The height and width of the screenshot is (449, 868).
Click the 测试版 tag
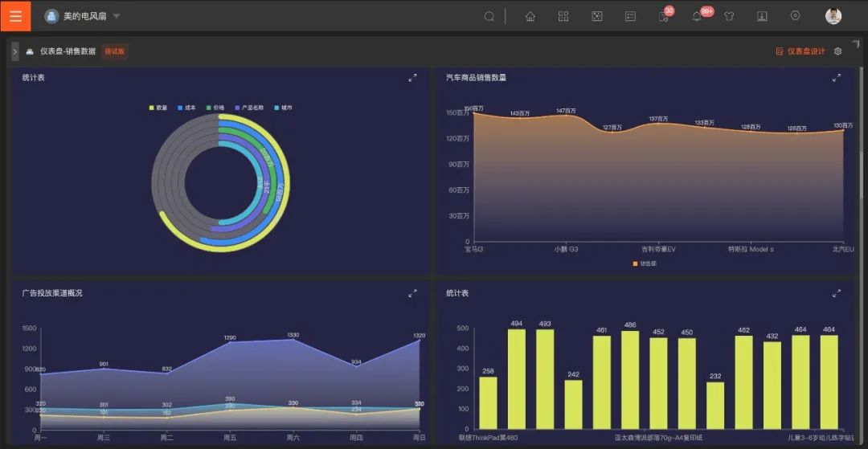click(x=115, y=51)
